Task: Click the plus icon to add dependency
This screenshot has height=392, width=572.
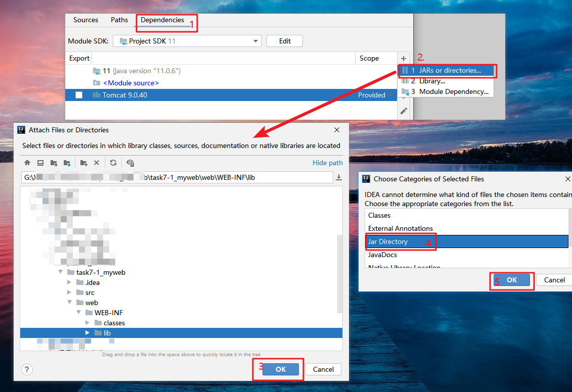Action: click(404, 58)
